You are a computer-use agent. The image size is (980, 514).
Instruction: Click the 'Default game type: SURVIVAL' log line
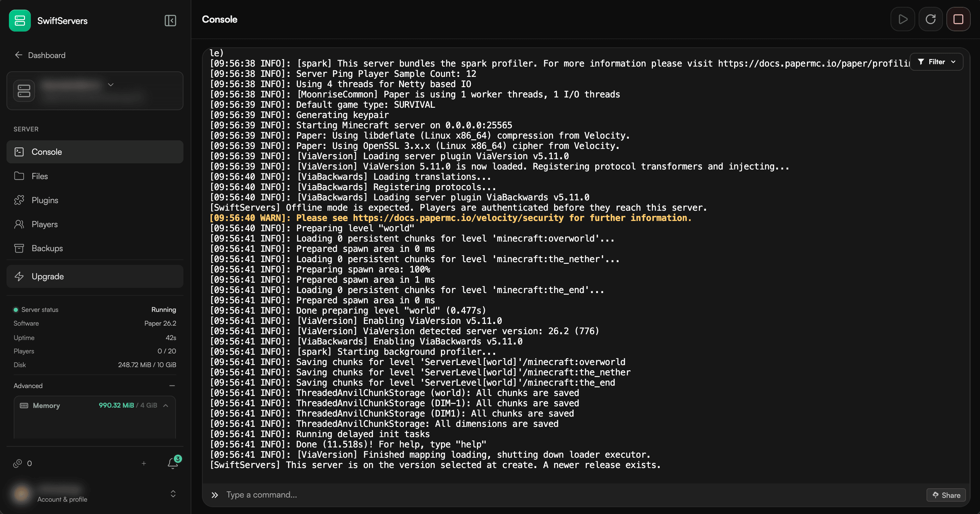pyautogui.click(x=322, y=105)
